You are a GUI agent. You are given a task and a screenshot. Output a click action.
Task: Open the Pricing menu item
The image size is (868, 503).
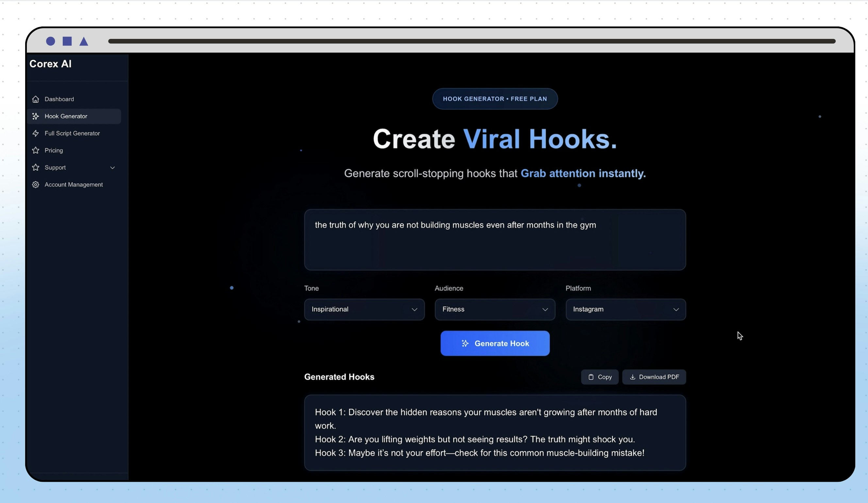54,151
